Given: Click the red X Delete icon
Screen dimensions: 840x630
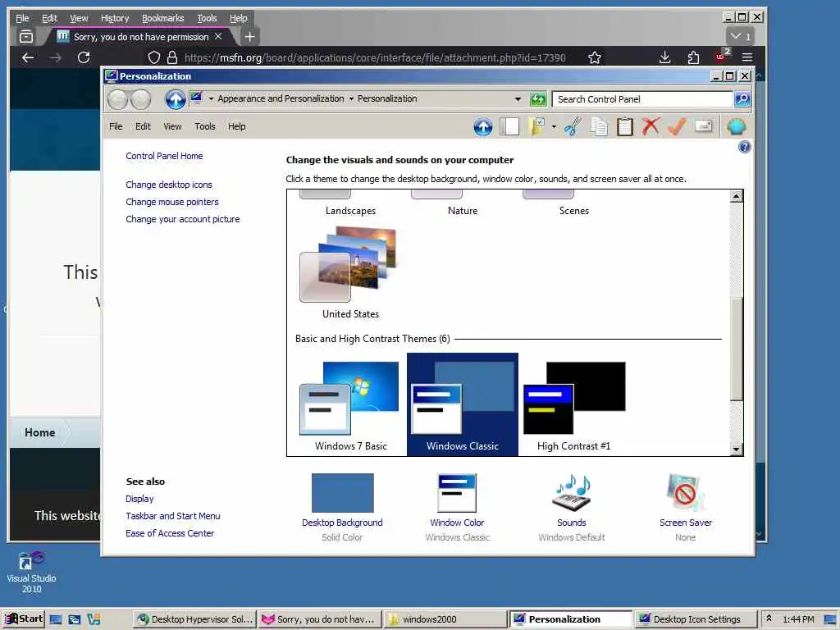Looking at the screenshot, I should pyautogui.click(x=651, y=127).
